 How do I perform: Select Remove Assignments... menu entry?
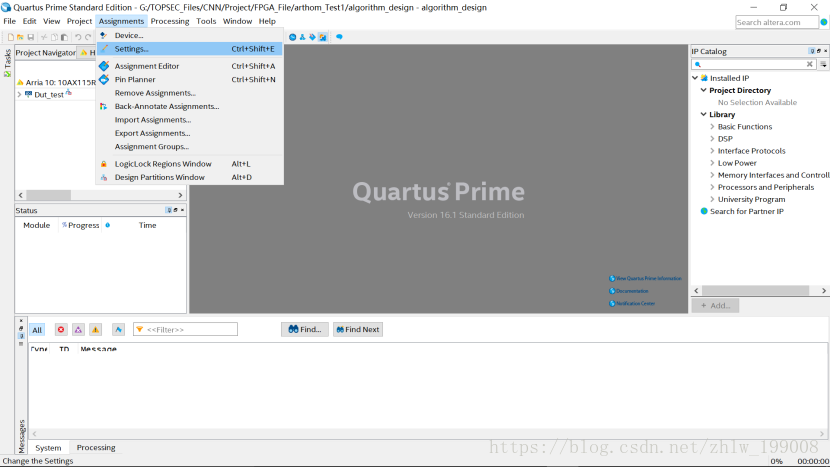190,93
